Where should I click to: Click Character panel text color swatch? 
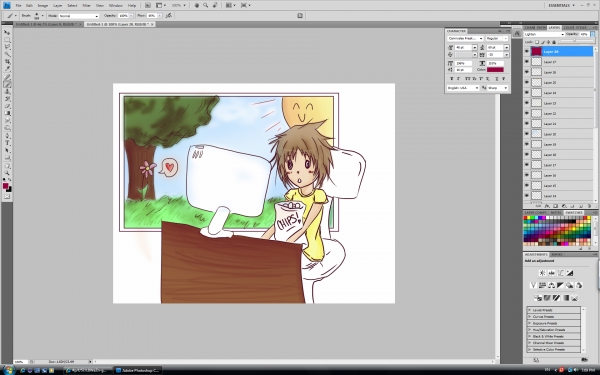click(495, 70)
